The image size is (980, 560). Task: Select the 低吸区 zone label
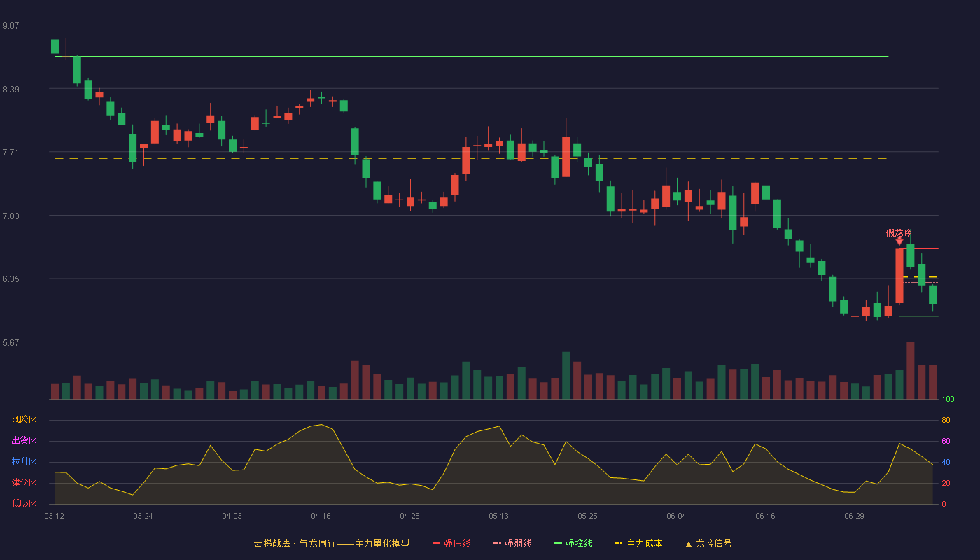click(24, 503)
